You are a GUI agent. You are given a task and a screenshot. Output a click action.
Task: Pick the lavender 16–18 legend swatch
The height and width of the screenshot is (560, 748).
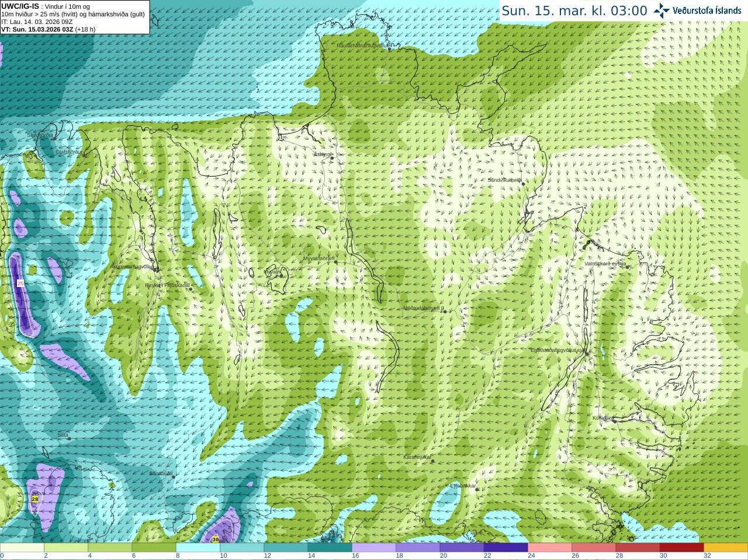tap(374, 548)
